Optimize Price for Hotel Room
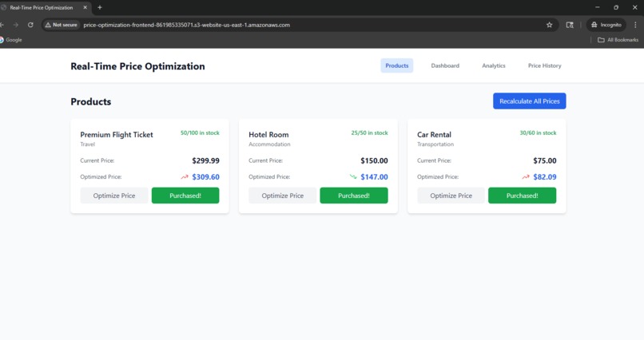The image size is (644, 340). pos(283,196)
